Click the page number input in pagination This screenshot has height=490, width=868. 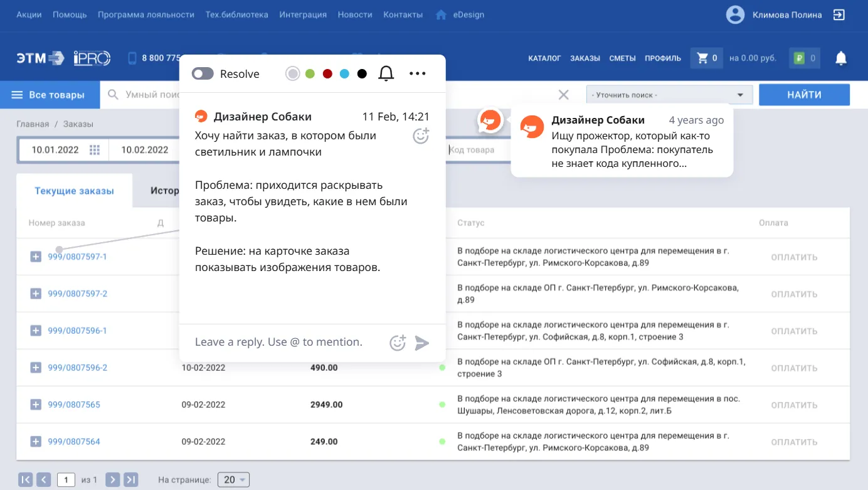point(66,479)
